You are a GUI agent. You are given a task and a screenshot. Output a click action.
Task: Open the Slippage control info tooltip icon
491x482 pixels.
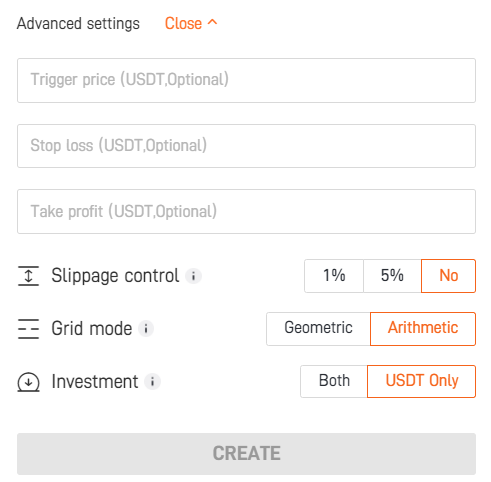pyautogui.click(x=193, y=276)
